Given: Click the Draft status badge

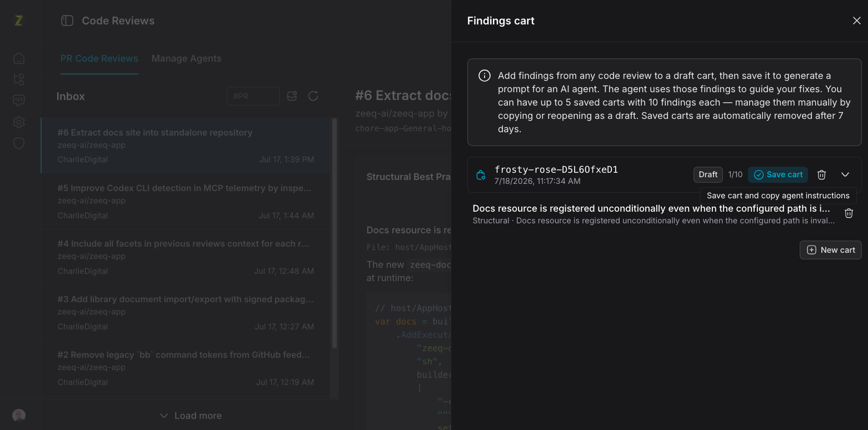Looking at the screenshot, I should pos(708,174).
